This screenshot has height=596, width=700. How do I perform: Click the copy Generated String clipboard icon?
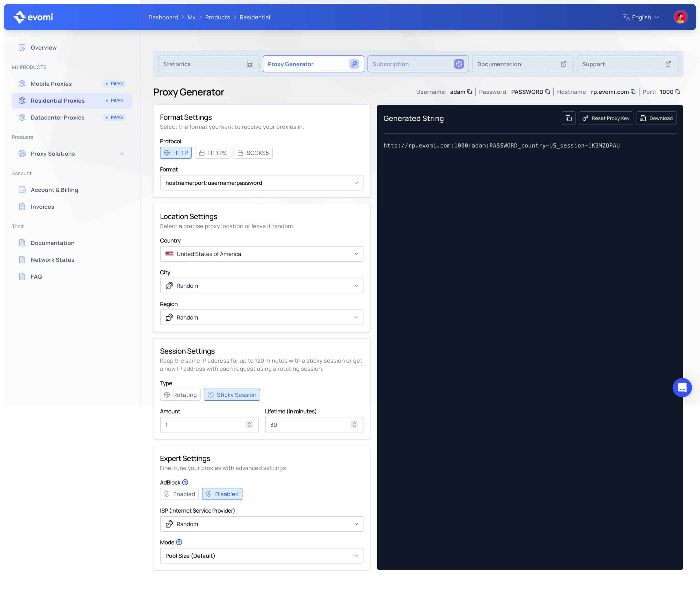[x=569, y=118]
